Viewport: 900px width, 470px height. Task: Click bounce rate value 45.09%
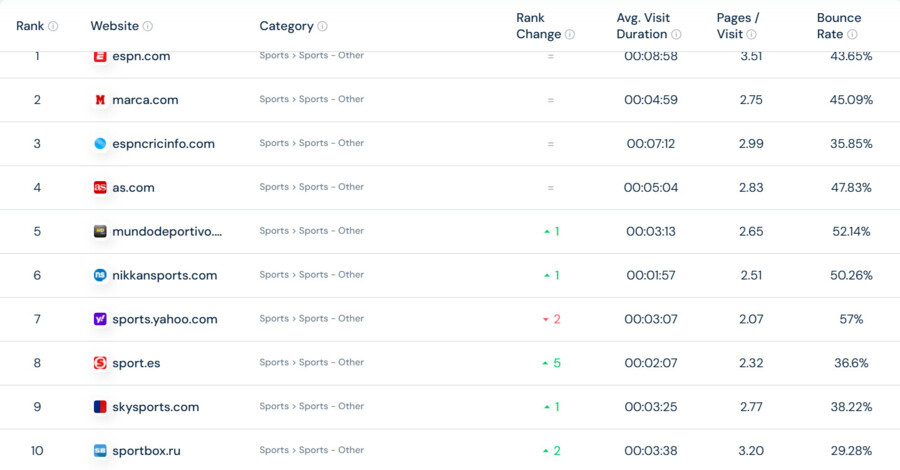[851, 100]
